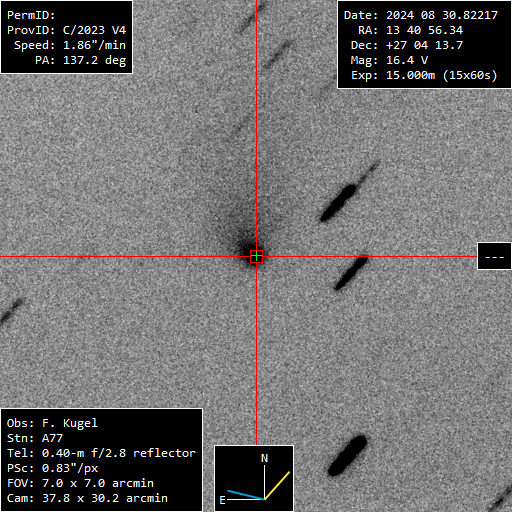The height and width of the screenshot is (512, 512).
Task: Click the Speed 1.86"/min readout
Action: (x=70, y=45)
